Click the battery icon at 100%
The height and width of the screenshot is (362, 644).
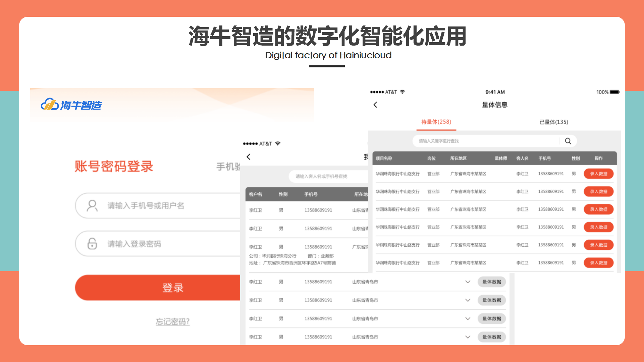point(615,92)
